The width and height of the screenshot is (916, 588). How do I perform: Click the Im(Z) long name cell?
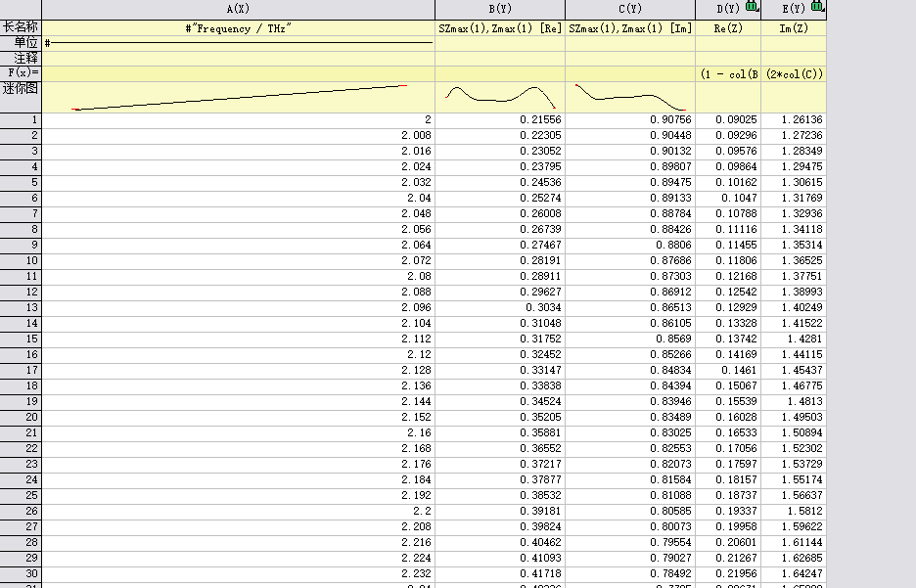(794, 28)
